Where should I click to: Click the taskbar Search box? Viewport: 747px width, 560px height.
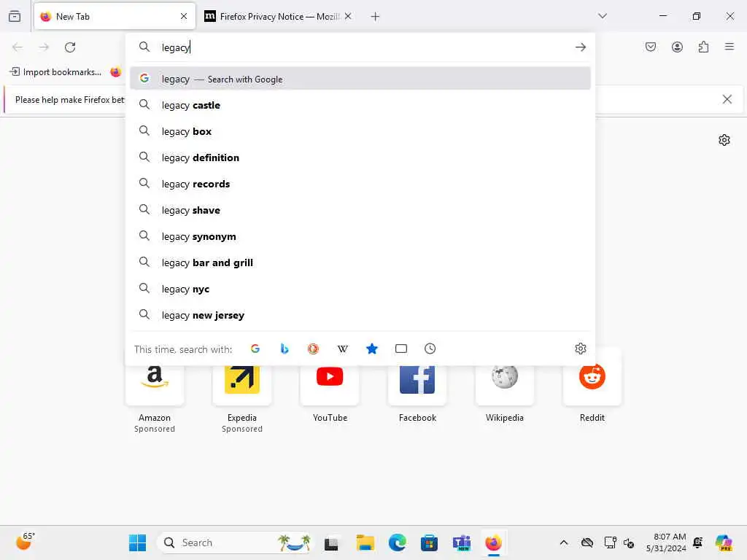[x=236, y=542]
